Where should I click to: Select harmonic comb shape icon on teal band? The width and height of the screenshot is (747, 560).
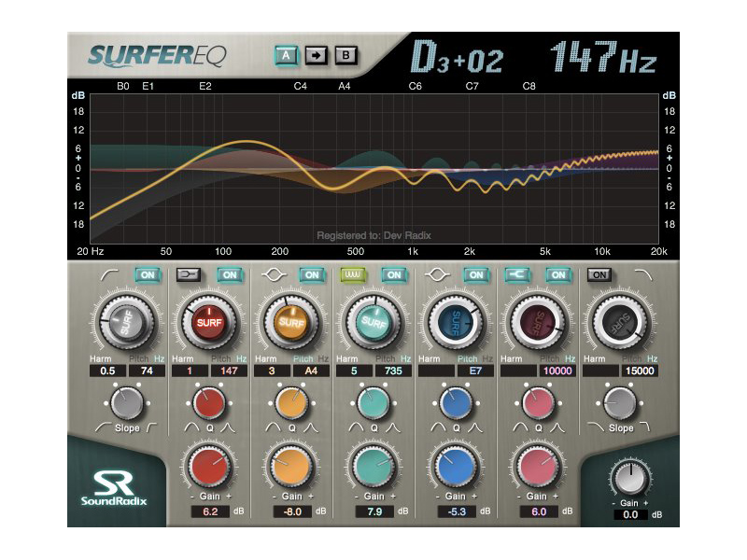[353, 274]
